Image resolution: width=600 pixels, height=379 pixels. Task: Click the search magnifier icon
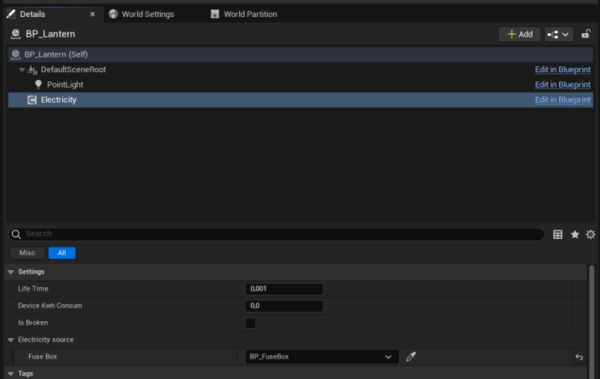16,234
